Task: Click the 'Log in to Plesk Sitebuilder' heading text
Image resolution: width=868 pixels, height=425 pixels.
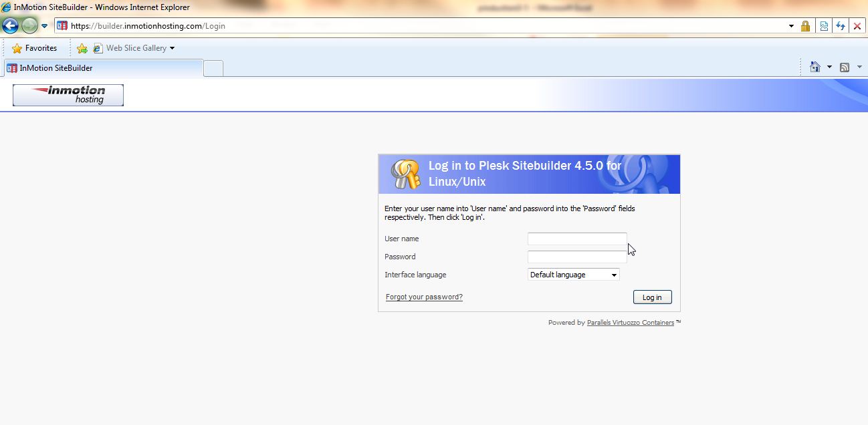Action: pos(525,174)
